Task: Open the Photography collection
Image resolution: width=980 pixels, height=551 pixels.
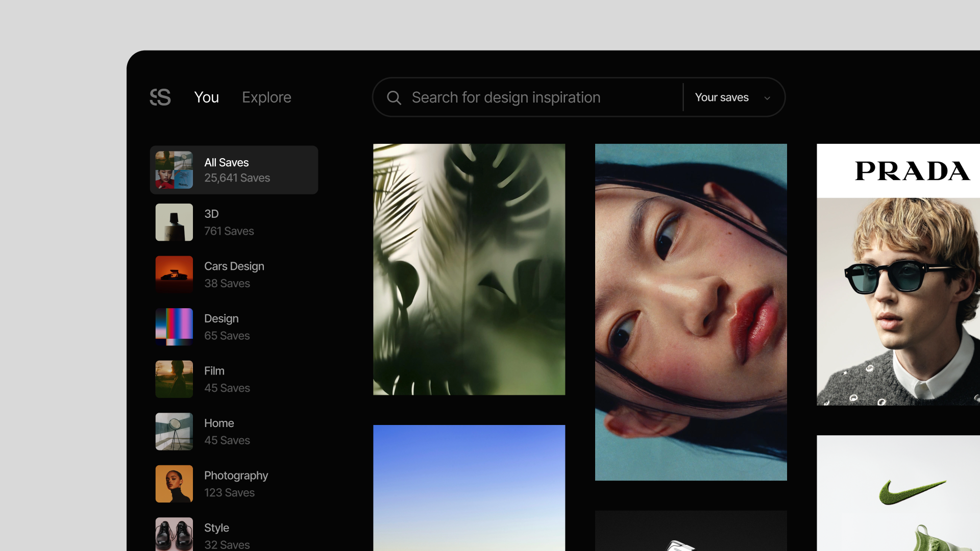Action: tap(234, 484)
